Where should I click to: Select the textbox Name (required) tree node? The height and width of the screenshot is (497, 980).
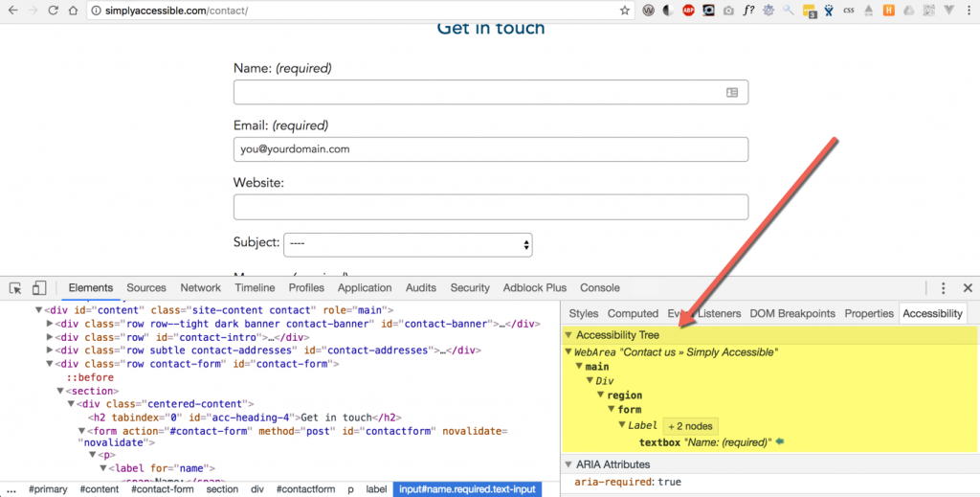(x=705, y=442)
